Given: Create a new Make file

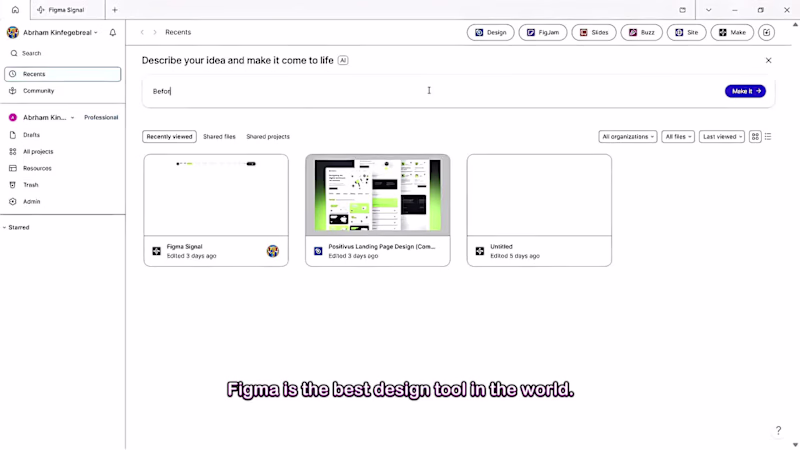Looking at the screenshot, I should pos(732,33).
